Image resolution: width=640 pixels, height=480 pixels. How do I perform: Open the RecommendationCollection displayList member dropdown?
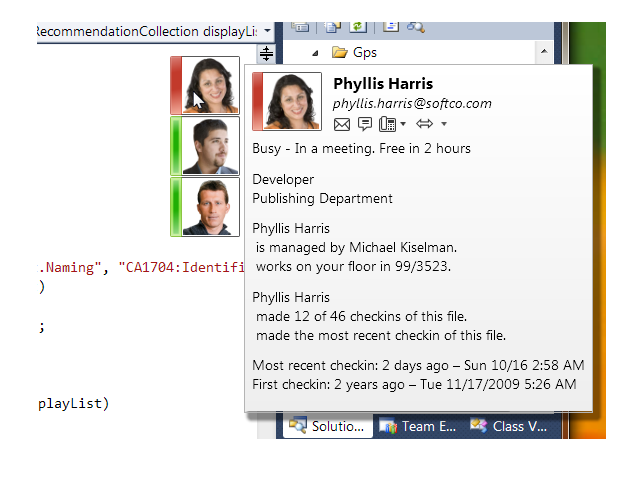(x=267, y=32)
